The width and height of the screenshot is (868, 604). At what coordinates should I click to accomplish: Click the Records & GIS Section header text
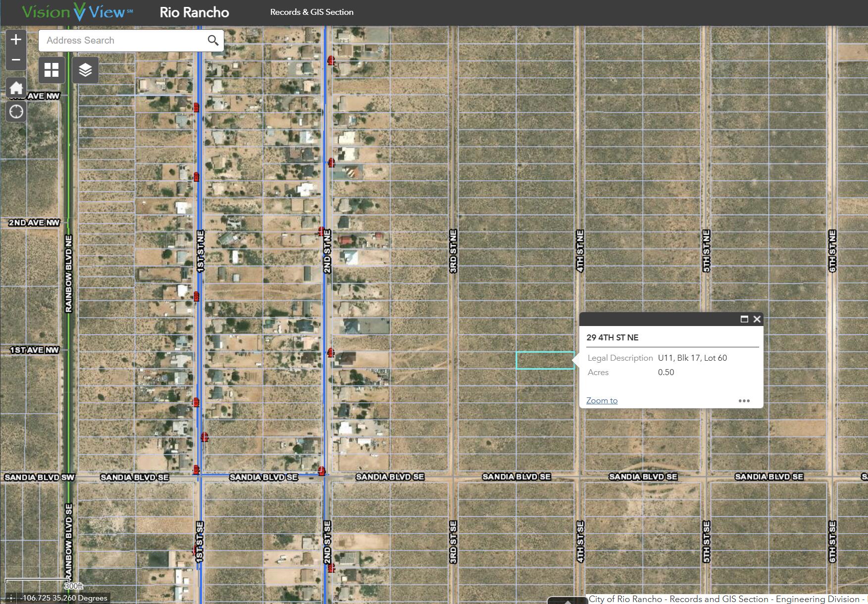pos(311,12)
